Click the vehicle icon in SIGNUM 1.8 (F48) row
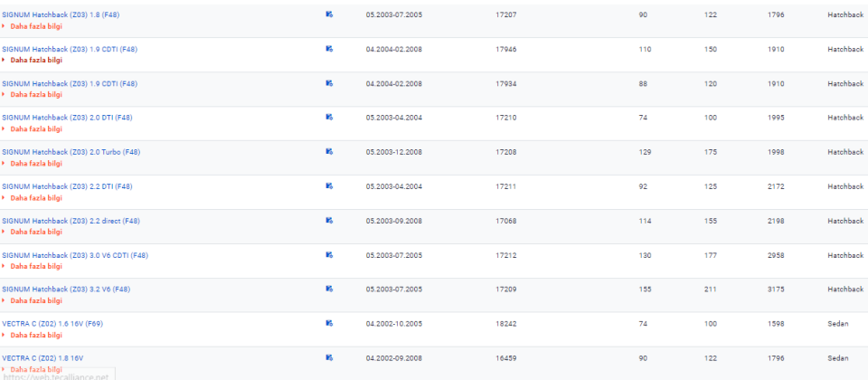The image size is (868, 380). coord(329,14)
